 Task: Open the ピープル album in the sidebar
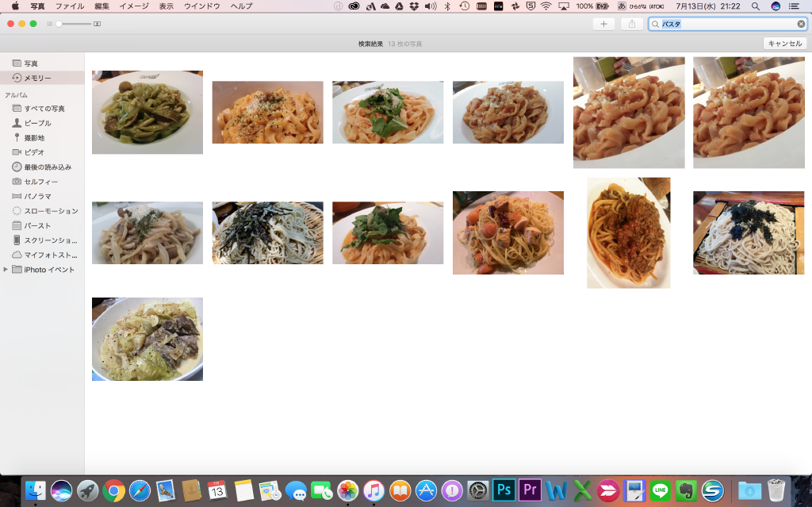click(36, 124)
